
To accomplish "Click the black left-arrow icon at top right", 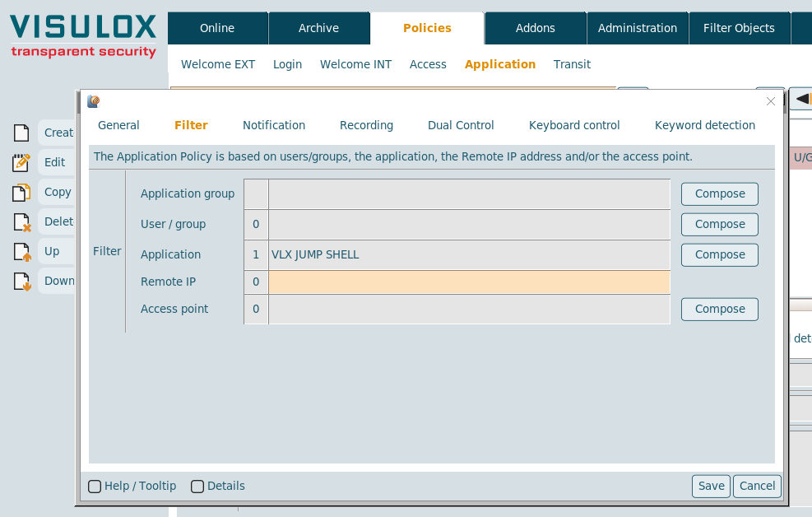I will (802, 99).
